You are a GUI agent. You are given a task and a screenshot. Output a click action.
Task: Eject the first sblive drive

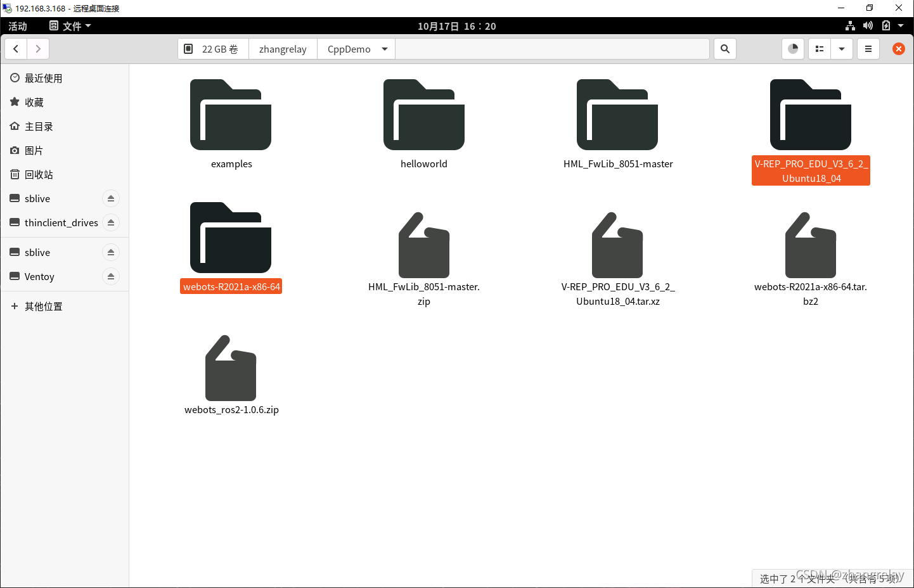click(111, 198)
